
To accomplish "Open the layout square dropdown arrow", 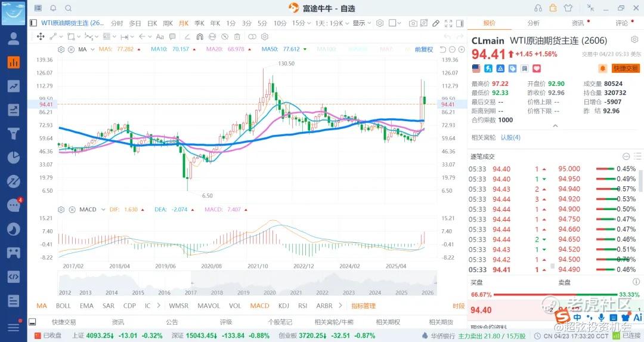I will [399, 23].
